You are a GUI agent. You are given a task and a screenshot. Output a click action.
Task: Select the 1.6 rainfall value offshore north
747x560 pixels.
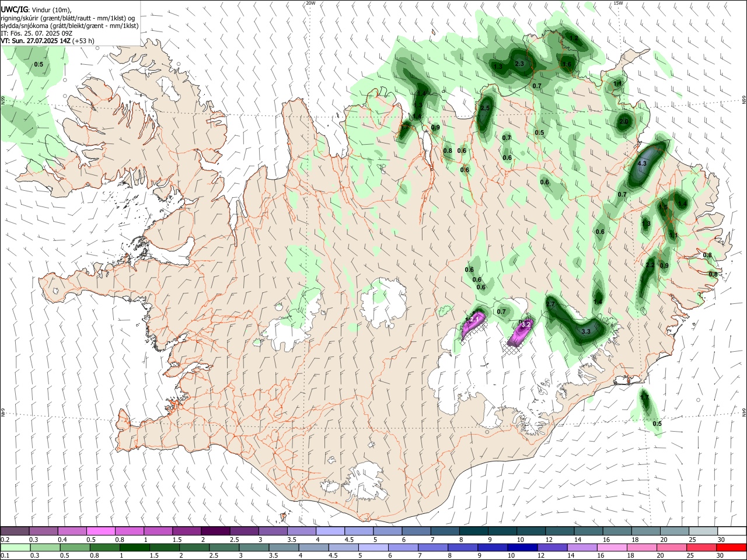(x=567, y=64)
